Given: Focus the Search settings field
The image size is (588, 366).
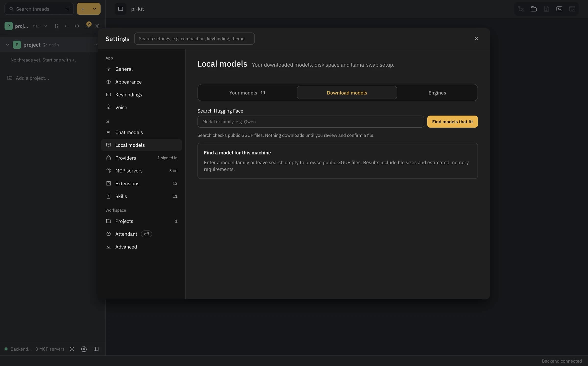Looking at the screenshot, I should coord(194,39).
